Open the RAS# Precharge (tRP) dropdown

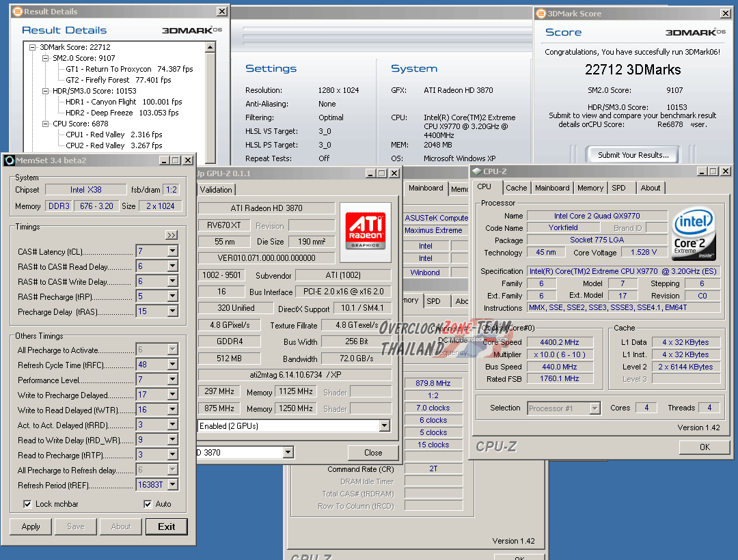[x=172, y=296]
